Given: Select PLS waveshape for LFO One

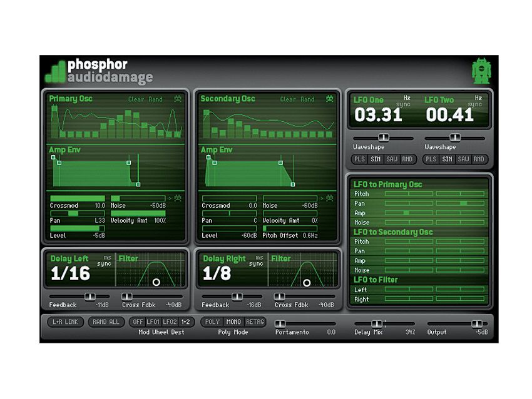Looking at the screenshot, I should pyautogui.click(x=359, y=159).
